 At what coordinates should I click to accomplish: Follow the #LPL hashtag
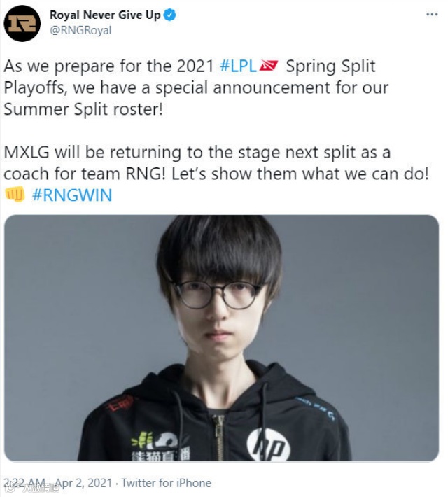[x=238, y=66]
